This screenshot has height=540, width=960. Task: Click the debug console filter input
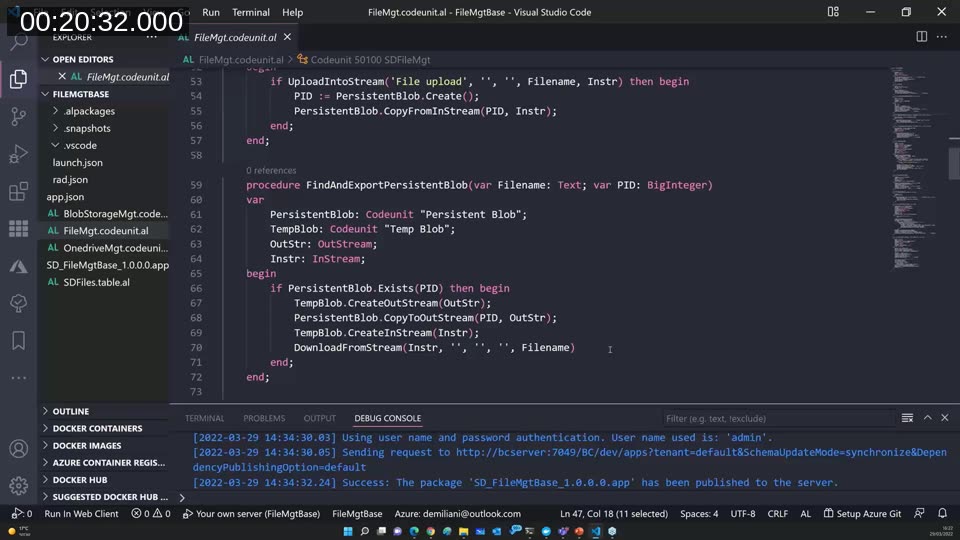778,418
